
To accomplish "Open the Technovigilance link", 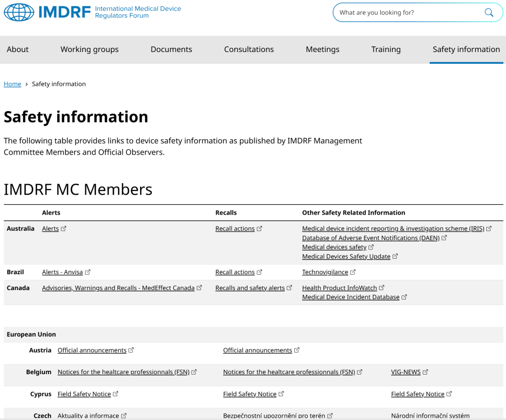I will click(325, 272).
